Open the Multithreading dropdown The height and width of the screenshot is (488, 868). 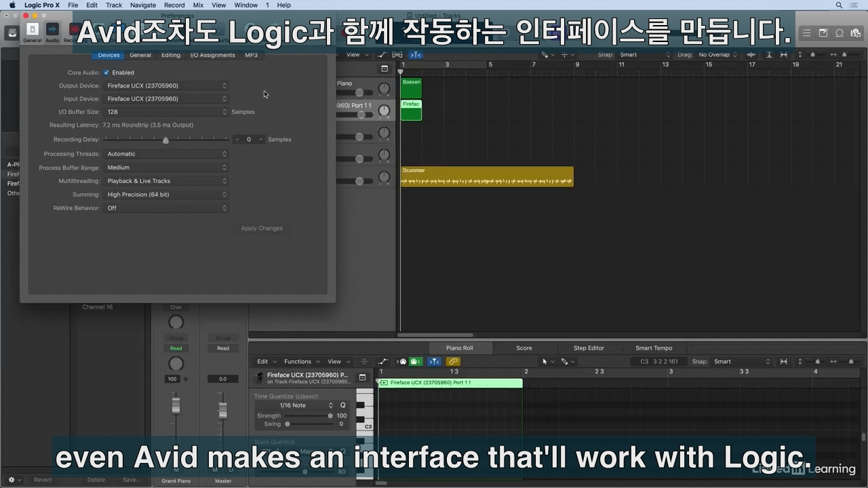pyautogui.click(x=166, y=181)
